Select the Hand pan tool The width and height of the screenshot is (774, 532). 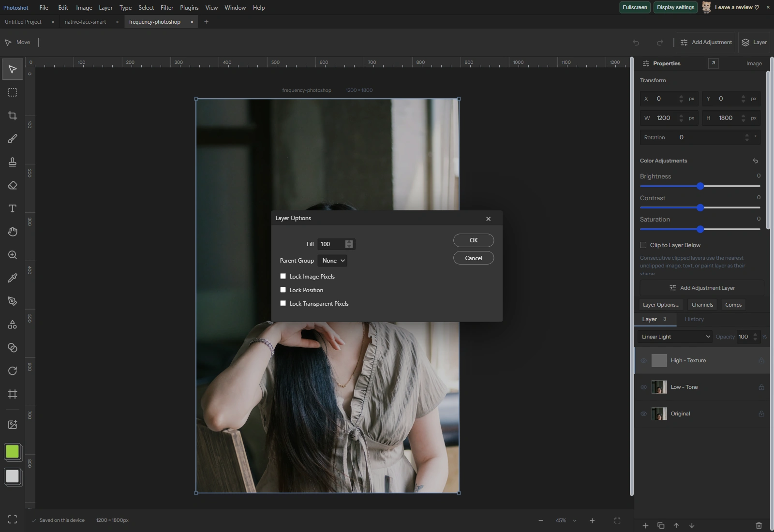click(13, 232)
